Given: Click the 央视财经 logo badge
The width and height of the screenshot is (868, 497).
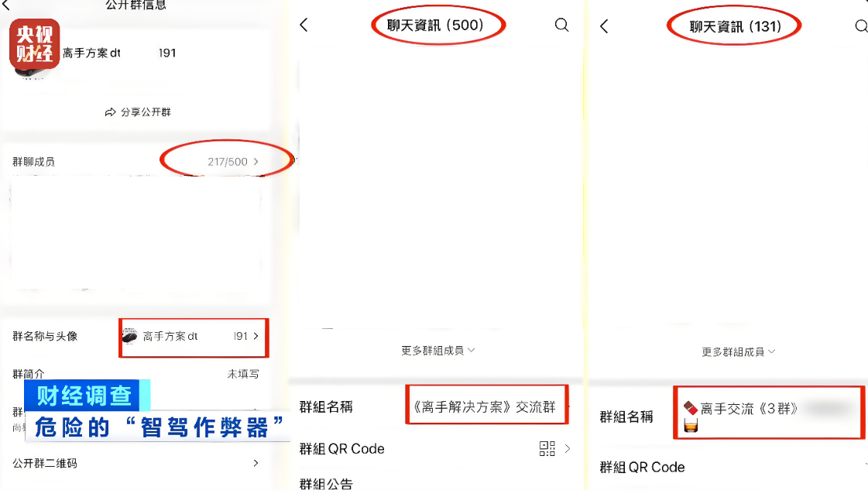Looking at the screenshot, I should coord(35,43).
